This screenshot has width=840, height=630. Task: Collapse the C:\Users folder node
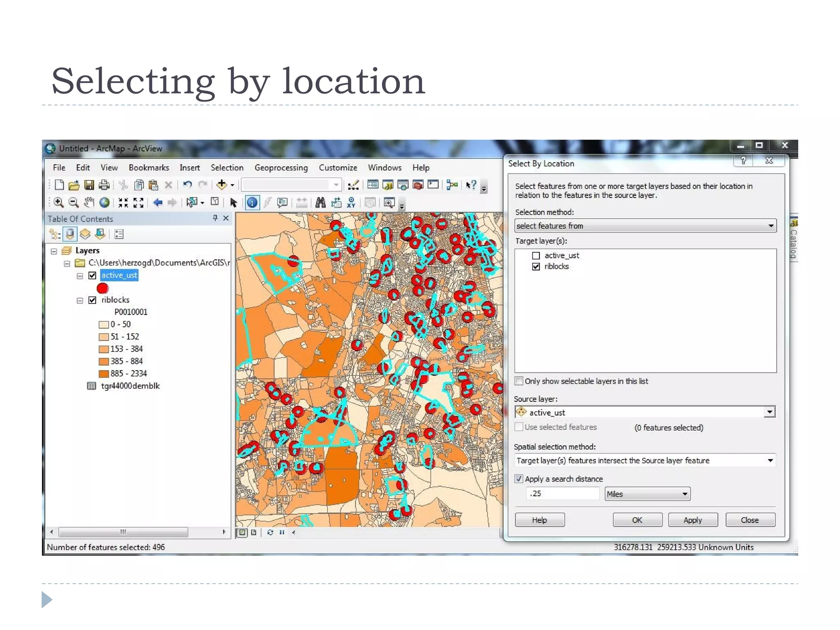67,263
